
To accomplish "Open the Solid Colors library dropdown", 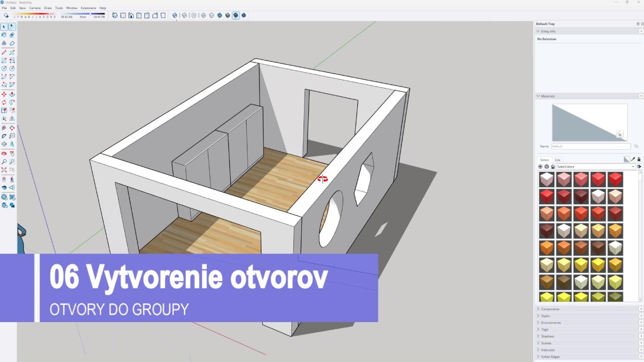I will pos(595,167).
